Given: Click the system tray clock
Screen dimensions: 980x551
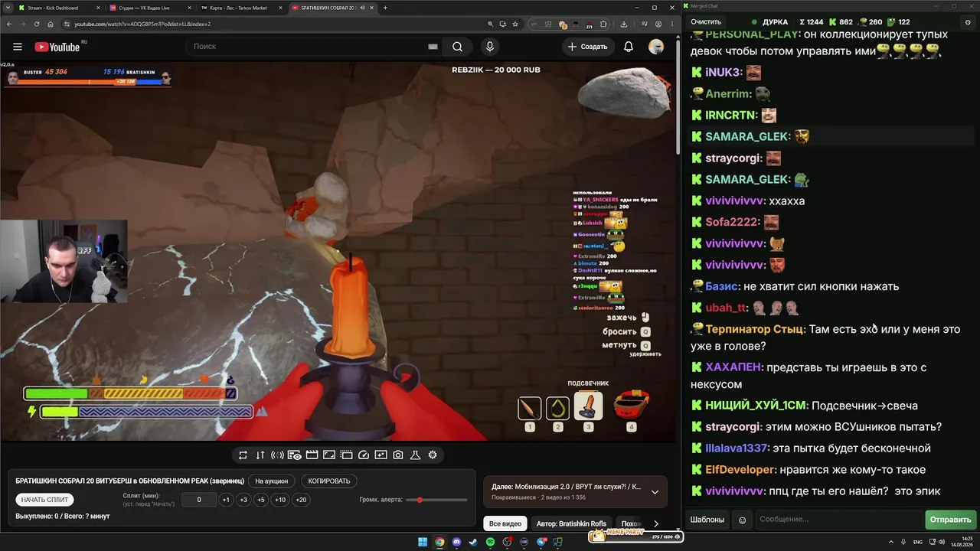Looking at the screenshot, I should pyautogui.click(x=962, y=543).
